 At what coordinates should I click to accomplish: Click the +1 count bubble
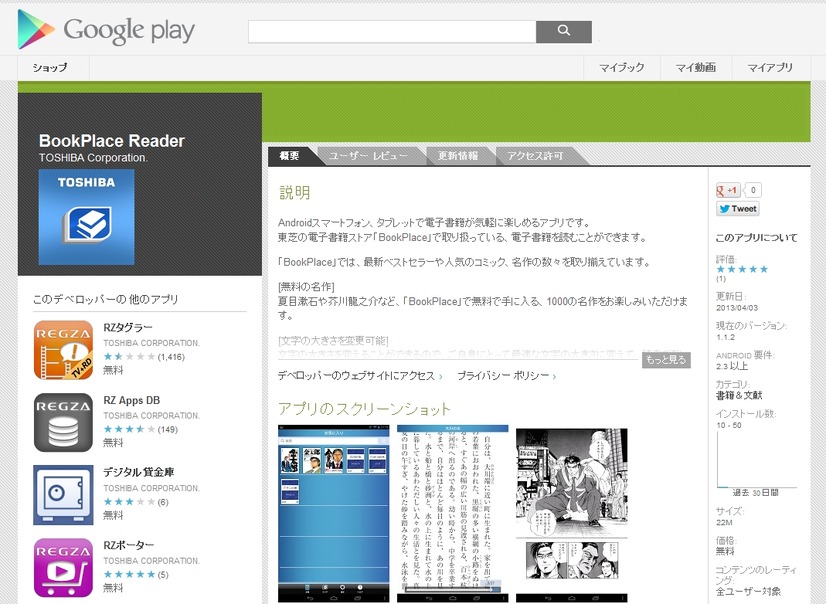(x=753, y=190)
